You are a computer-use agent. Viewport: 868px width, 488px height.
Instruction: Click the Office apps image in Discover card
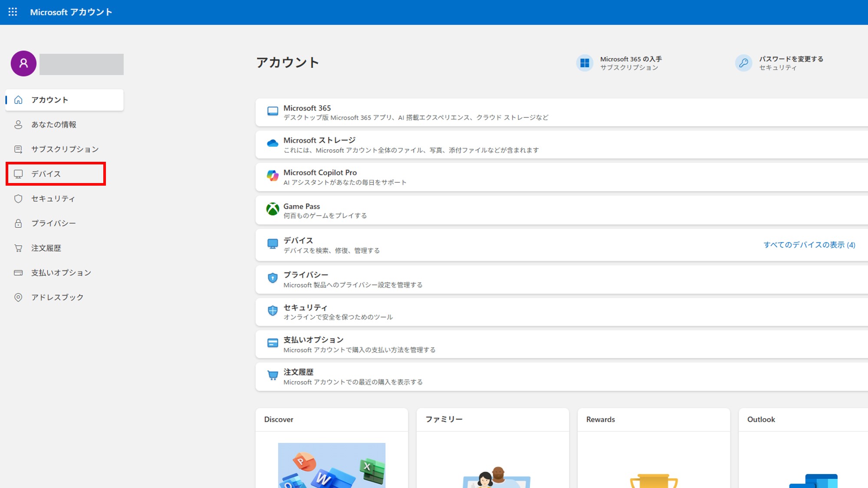click(332, 465)
